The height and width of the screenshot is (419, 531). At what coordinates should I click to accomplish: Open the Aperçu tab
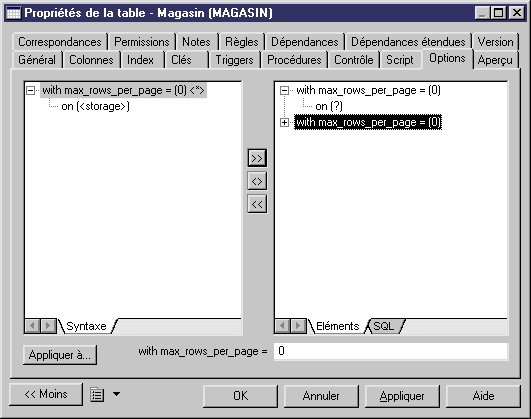[495, 60]
